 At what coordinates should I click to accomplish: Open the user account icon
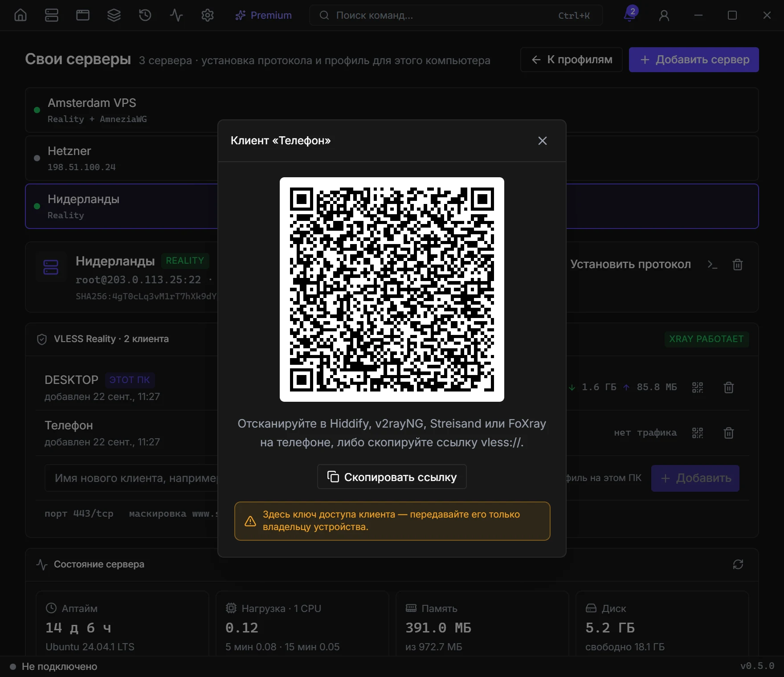[x=664, y=15]
